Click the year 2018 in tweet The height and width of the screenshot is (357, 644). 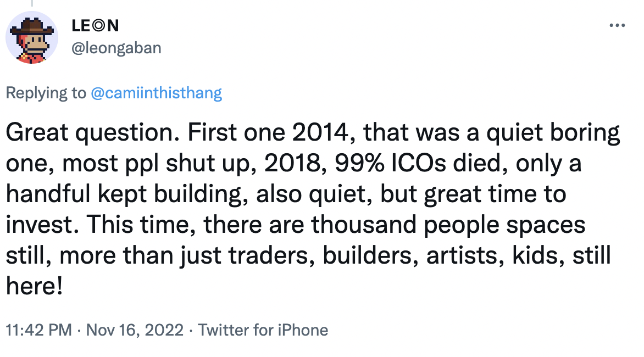click(x=292, y=163)
